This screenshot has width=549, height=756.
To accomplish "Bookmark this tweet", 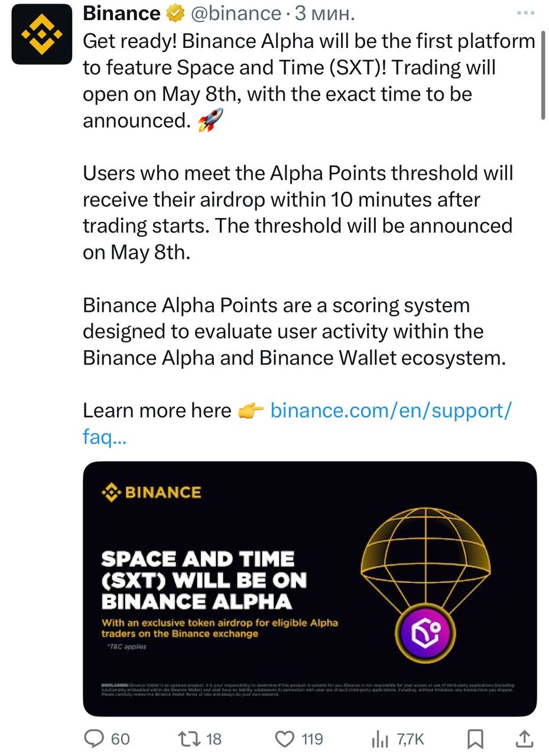I will tap(476, 739).
